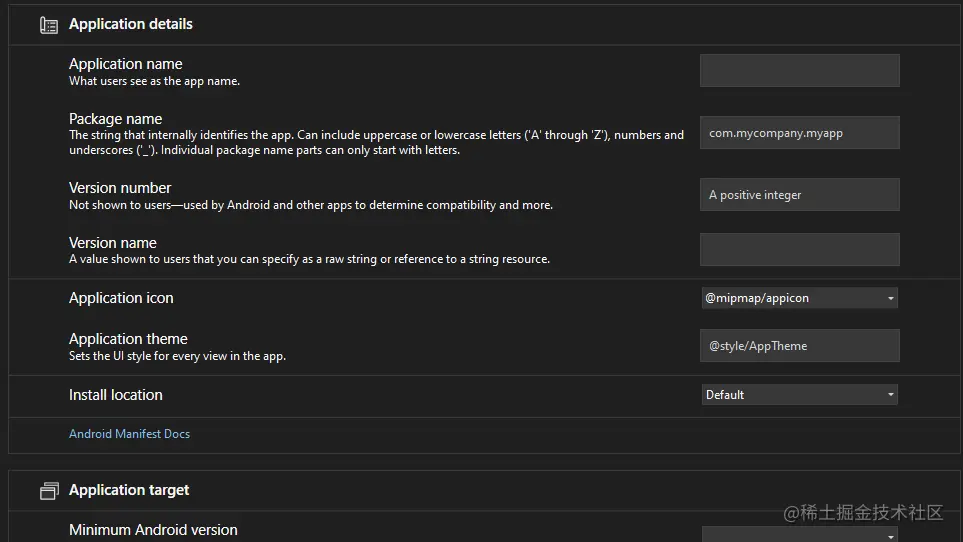Click the Application target section icon
Viewport: 963px width, 542px height.
click(48, 491)
